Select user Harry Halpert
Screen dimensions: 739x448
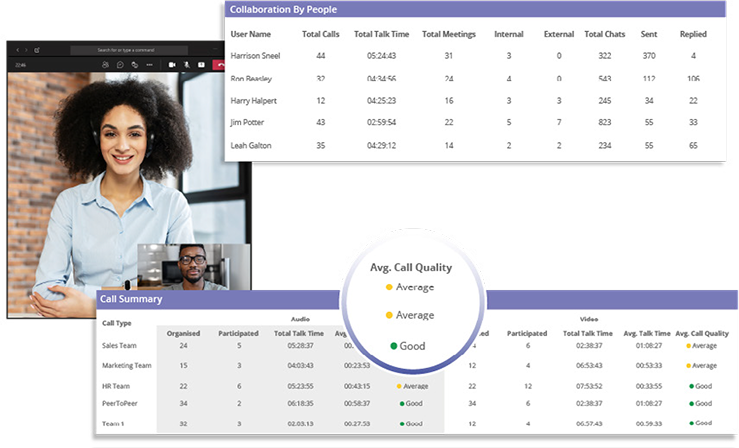(x=254, y=100)
